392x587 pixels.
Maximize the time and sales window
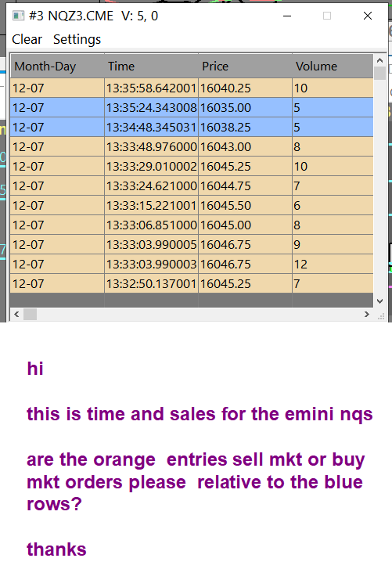tap(327, 16)
